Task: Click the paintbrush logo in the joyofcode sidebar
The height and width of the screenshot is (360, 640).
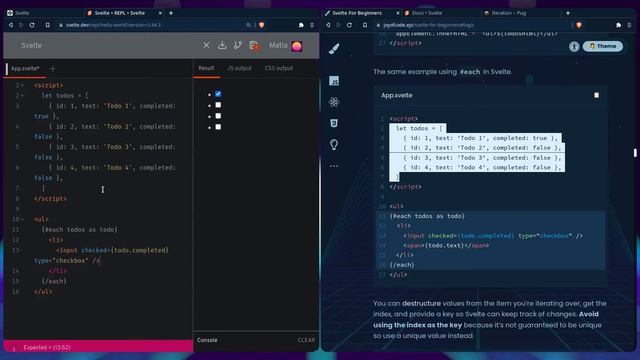Action: point(334,49)
